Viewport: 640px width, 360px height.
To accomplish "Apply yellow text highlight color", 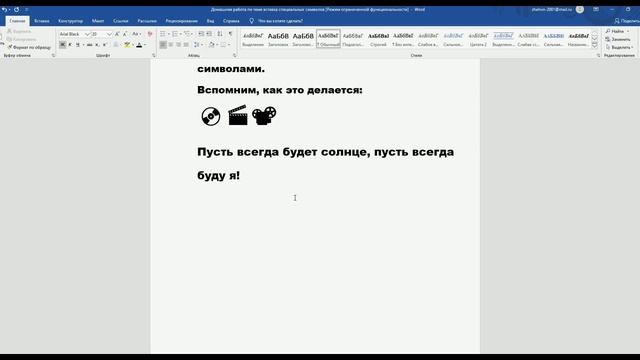I will 127,44.
